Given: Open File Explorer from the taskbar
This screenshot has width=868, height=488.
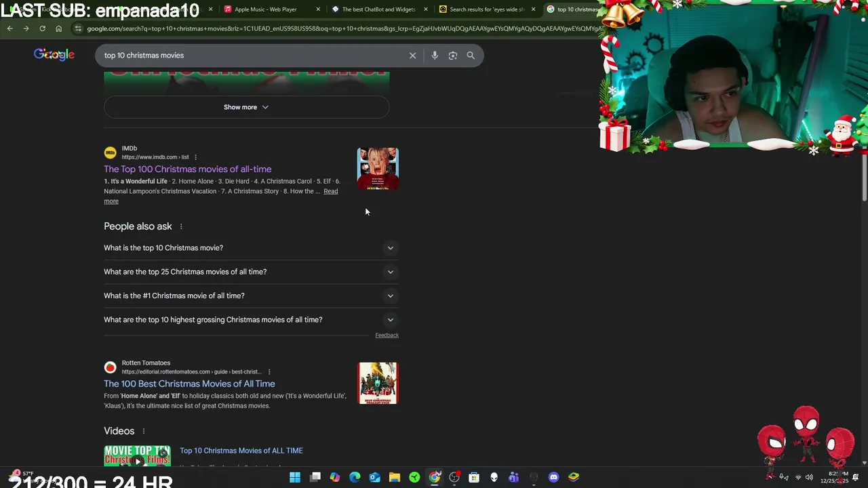Looking at the screenshot, I should [x=395, y=477].
